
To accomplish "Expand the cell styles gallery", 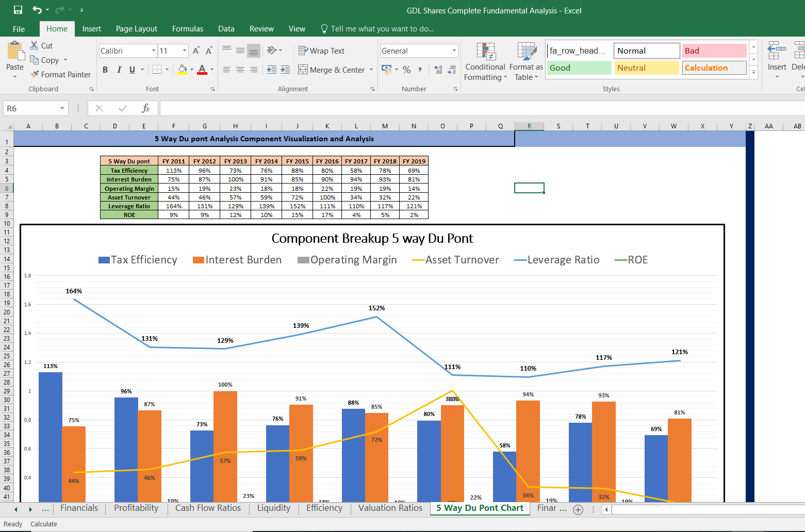I will pyautogui.click(x=753, y=72).
